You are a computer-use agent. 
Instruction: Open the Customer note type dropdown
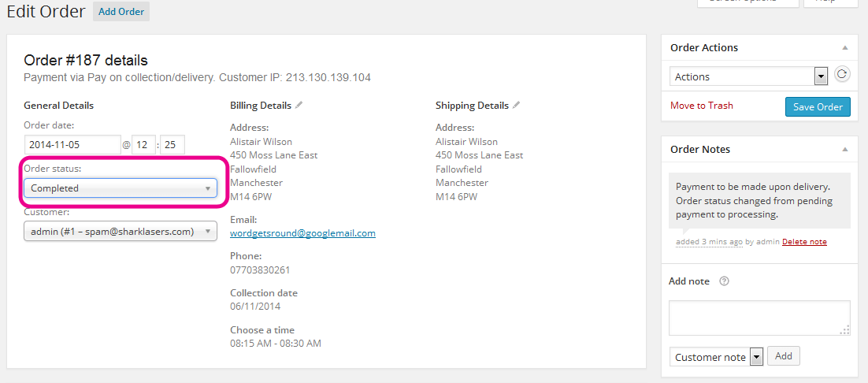pyautogui.click(x=716, y=357)
